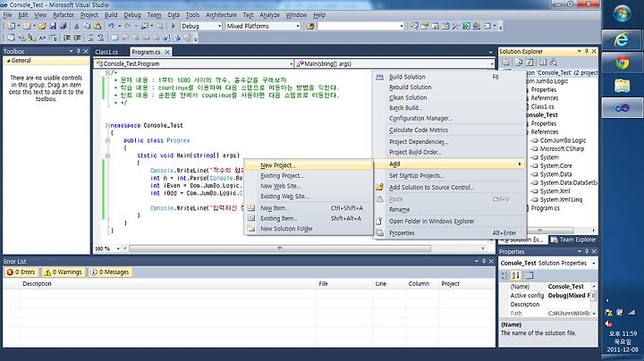Click View Class Diagram icon in Solution Explorer

click(x=554, y=63)
